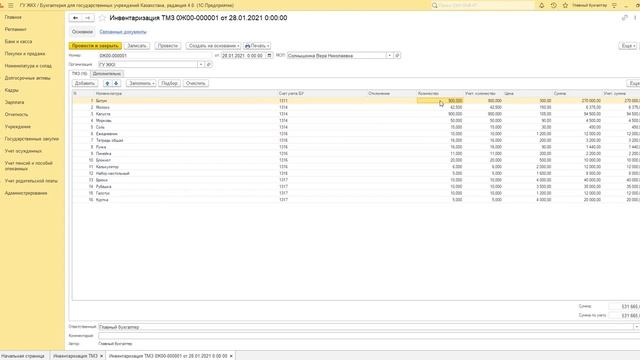Screen dimensions: 640x360
Task: Open Номенклатура и склад section
Action: (x=28, y=66)
